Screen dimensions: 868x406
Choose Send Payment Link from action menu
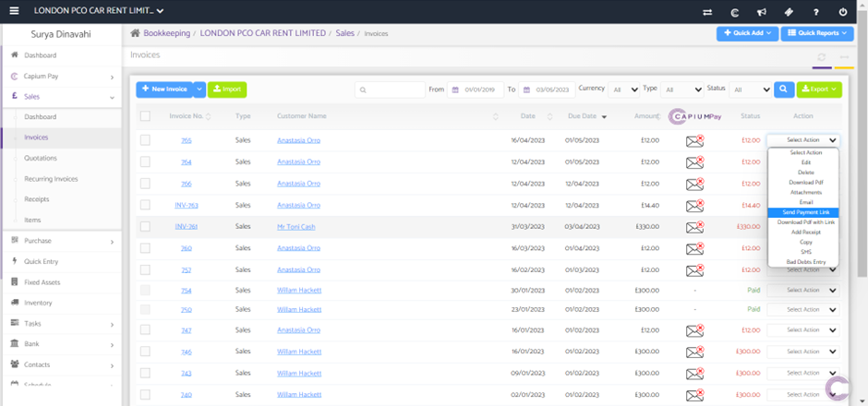(x=802, y=212)
